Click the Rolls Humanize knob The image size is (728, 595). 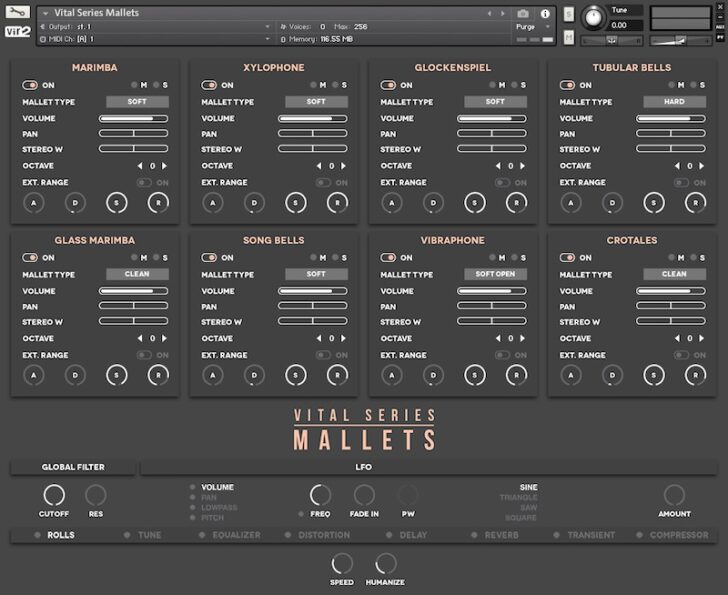(385, 564)
